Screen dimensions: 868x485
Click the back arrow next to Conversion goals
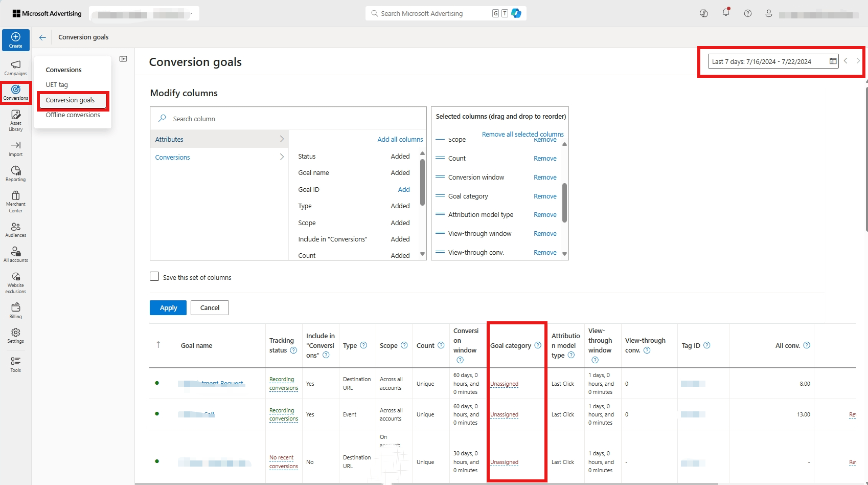(42, 37)
